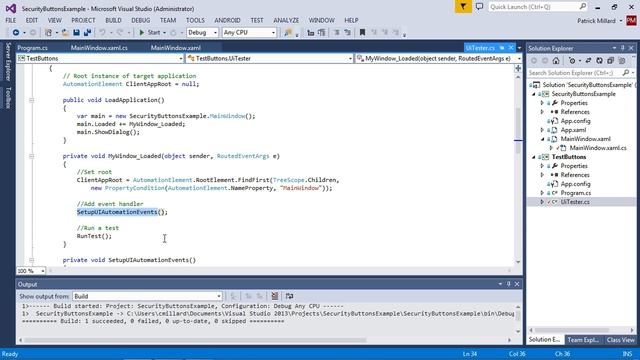Image resolution: width=640 pixels, height=360 pixels.
Task: Click the New Project toolbar icon
Action: (x=49, y=33)
